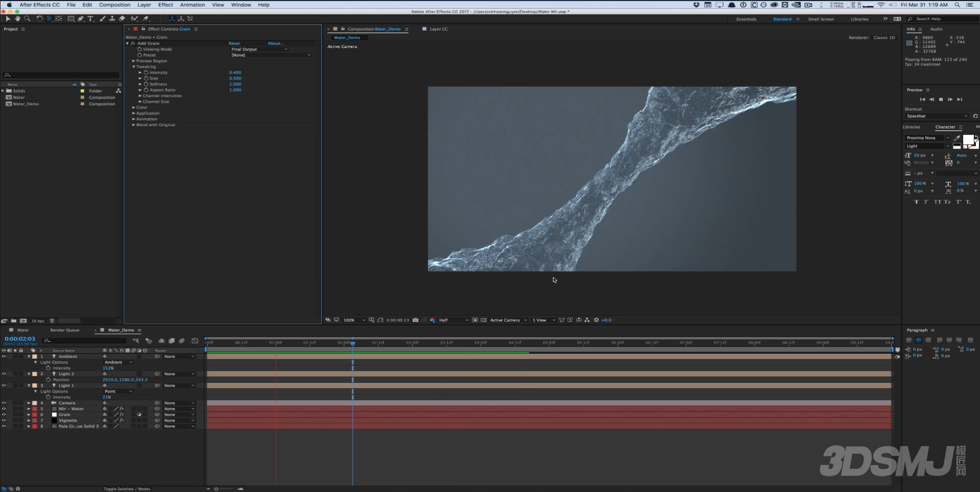Click the current time 0:00:02:03 display
980x492 pixels.
tap(20, 339)
